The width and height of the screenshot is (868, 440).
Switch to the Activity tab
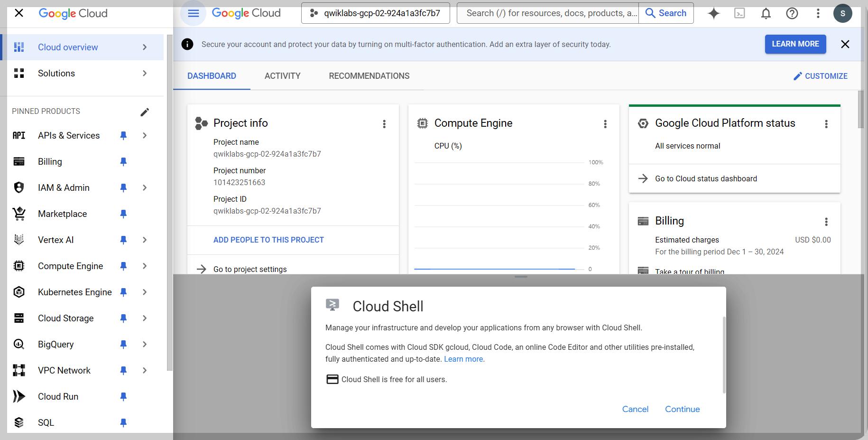(282, 76)
